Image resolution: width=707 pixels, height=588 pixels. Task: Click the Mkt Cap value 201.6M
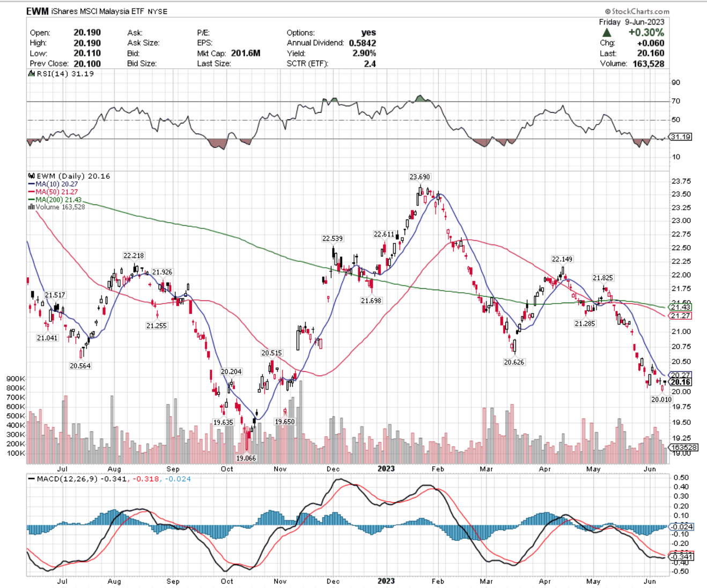pyautogui.click(x=246, y=53)
